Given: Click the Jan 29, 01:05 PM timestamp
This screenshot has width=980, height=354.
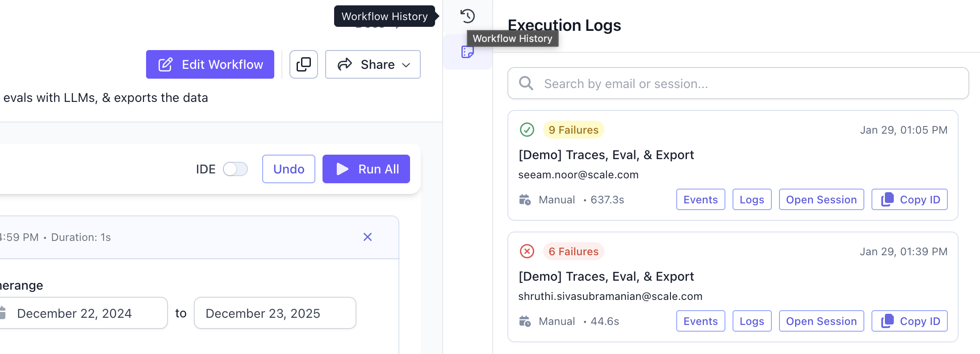Looking at the screenshot, I should (x=904, y=130).
